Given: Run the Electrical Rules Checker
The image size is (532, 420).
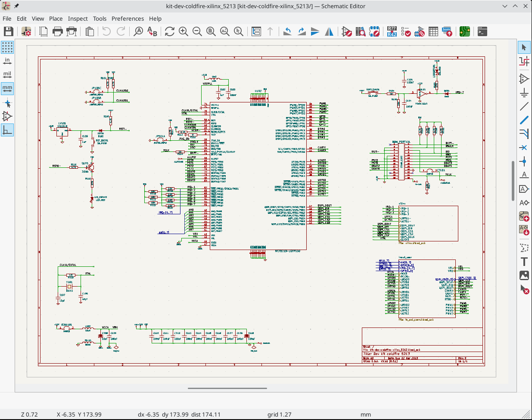Looking at the screenshot, I should [x=405, y=31].
